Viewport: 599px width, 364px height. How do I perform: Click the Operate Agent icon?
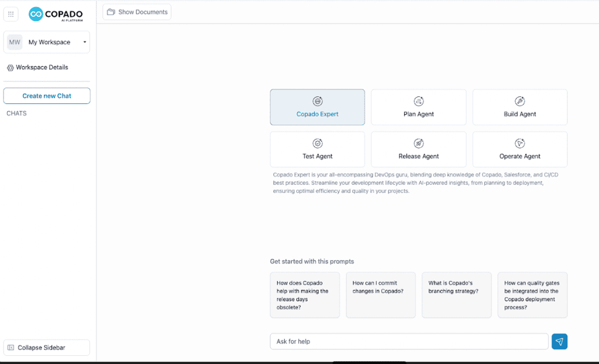click(x=520, y=143)
